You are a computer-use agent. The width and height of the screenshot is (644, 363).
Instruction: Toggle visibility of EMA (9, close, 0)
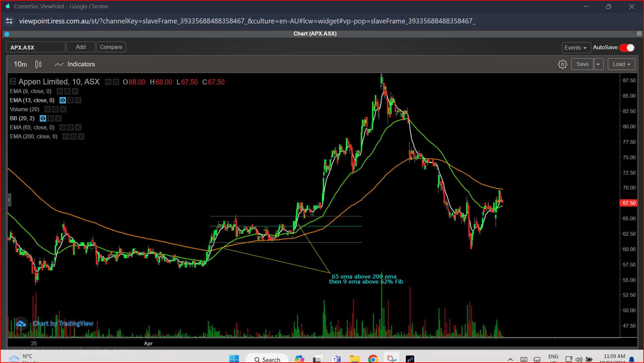[x=60, y=91]
